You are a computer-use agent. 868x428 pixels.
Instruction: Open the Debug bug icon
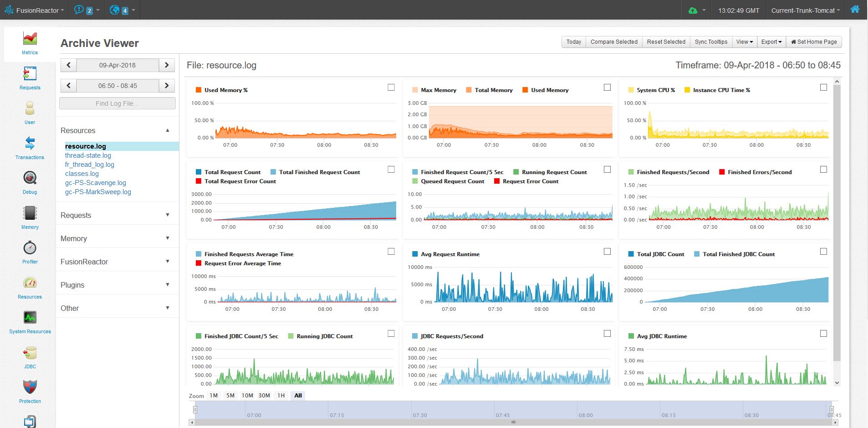(x=30, y=178)
